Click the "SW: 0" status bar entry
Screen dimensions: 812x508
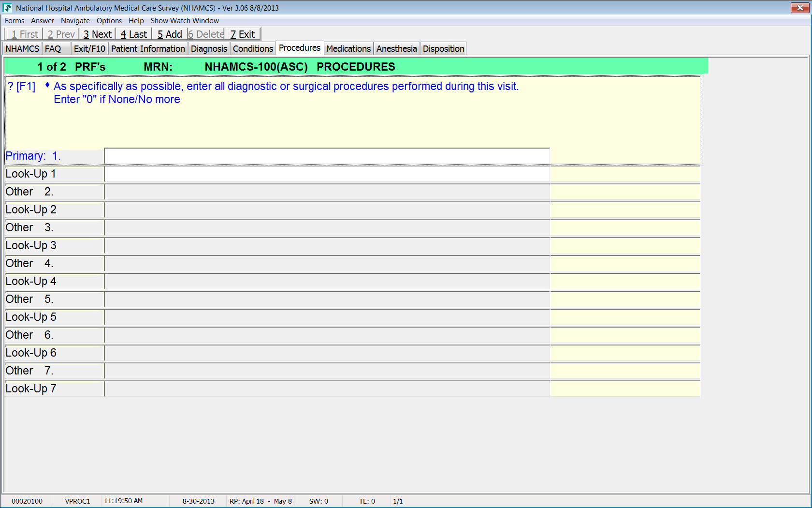pos(319,501)
